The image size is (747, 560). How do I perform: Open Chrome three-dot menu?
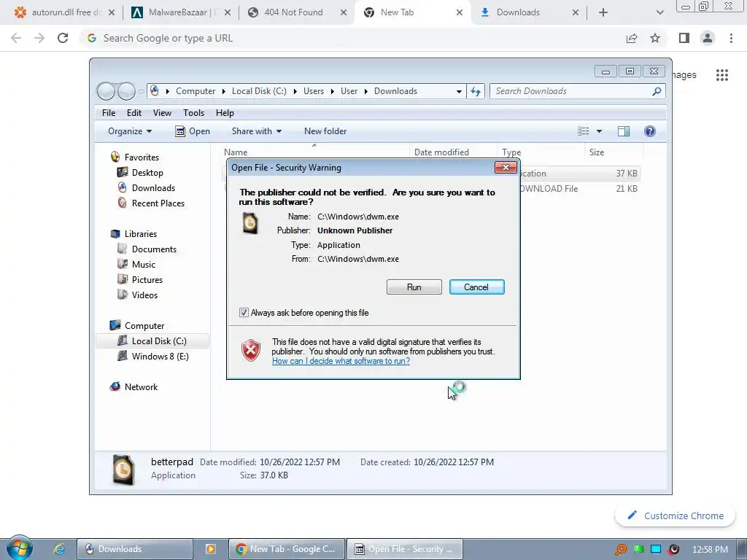coord(731,38)
